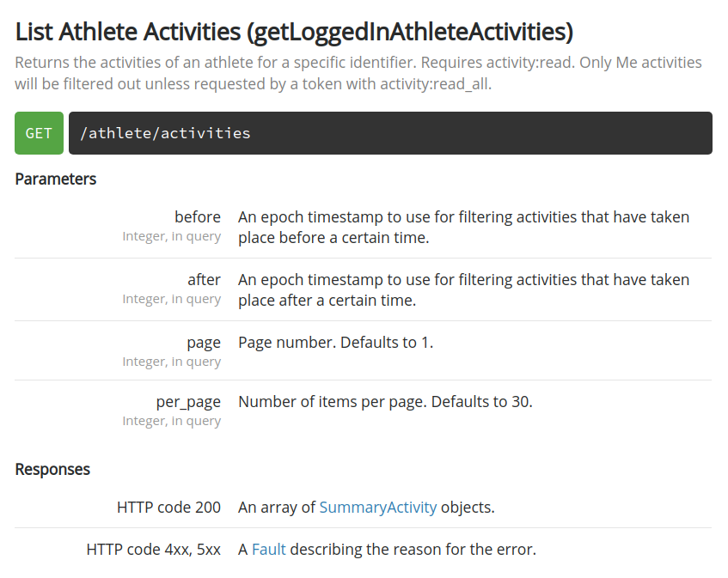Screen dimensions: 728x578
Task: Click the before-timestamp filtering description text
Action: (464, 228)
